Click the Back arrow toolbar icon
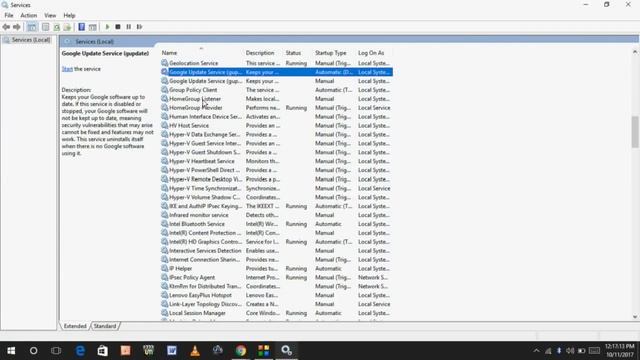 tap(6, 27)
